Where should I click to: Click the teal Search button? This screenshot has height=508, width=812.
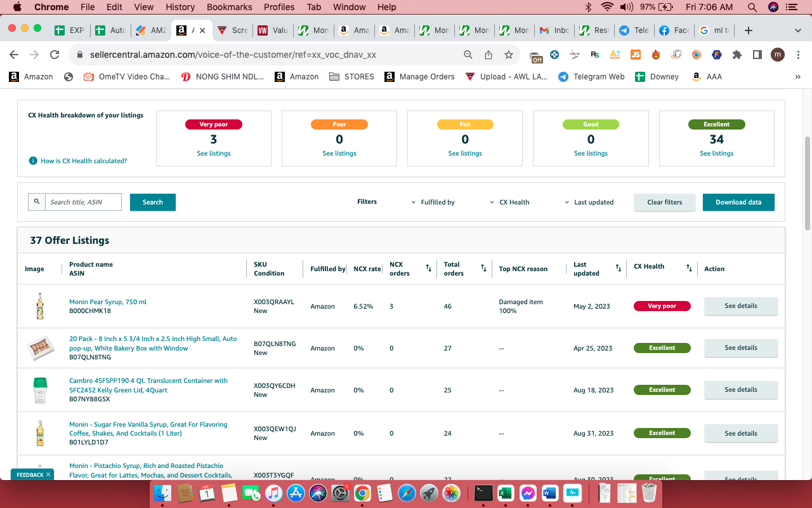(153, 202)
